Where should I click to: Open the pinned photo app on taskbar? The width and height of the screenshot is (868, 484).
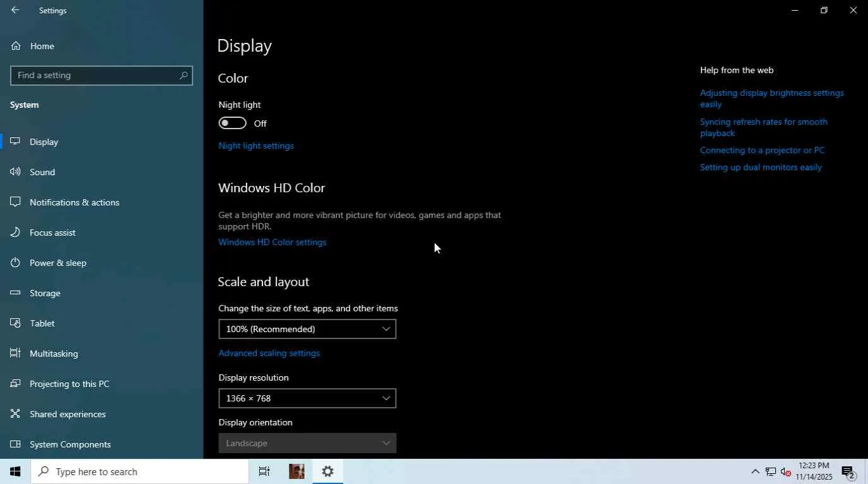click(x=296, y=471)
